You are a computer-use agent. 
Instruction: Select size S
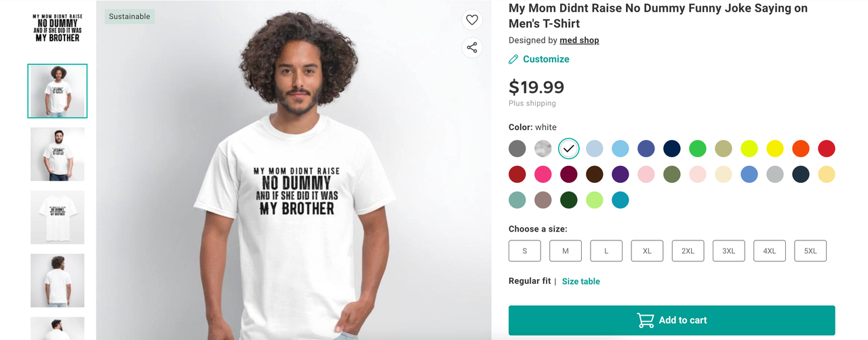[525, 251]
